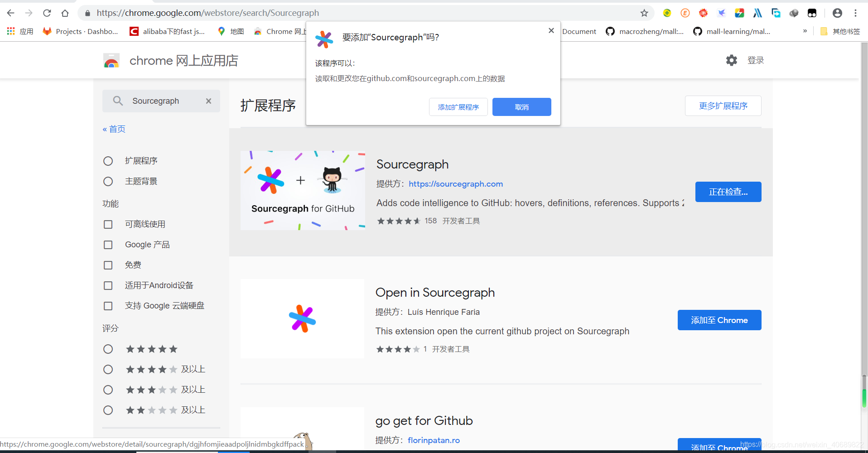This screenshot has width=868, height=453.
Task: Select two stars and up filter
Action: click(x=108, y=410)
